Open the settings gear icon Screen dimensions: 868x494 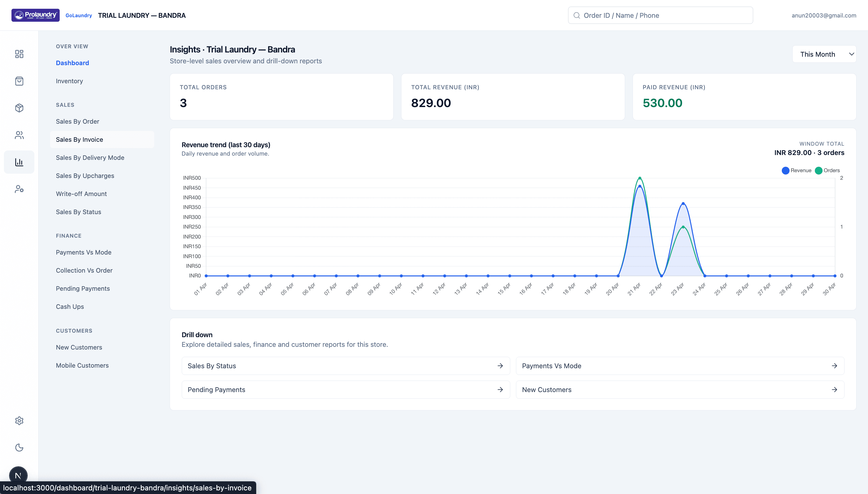pyautogui.click(x=19, y=421)
